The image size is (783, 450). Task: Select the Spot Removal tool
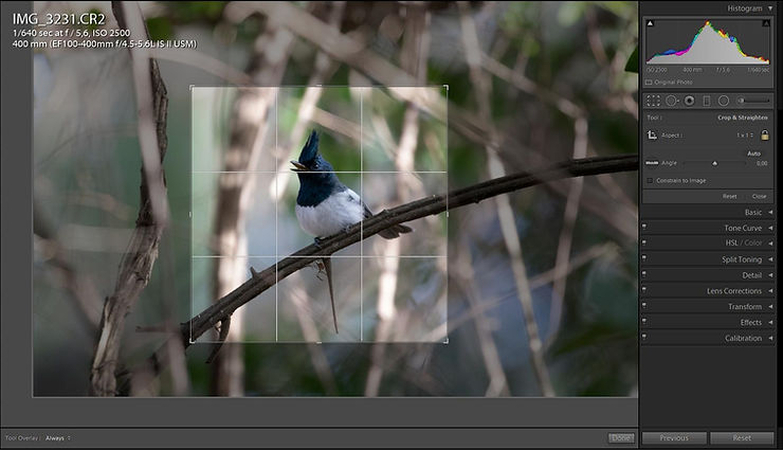click(672, 101)
